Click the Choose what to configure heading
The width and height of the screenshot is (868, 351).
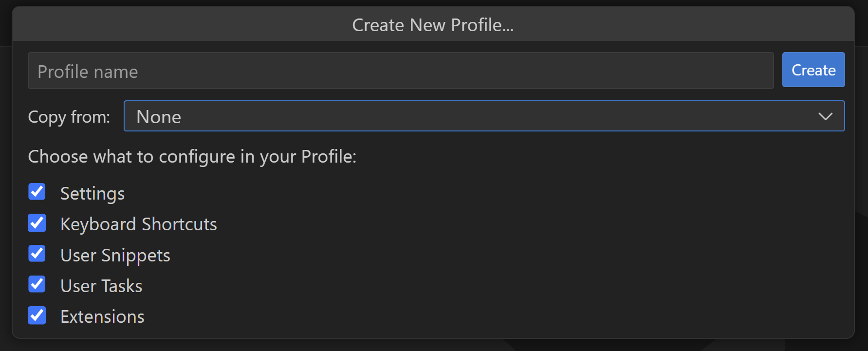pyautogui.click(x=192, y=157)
